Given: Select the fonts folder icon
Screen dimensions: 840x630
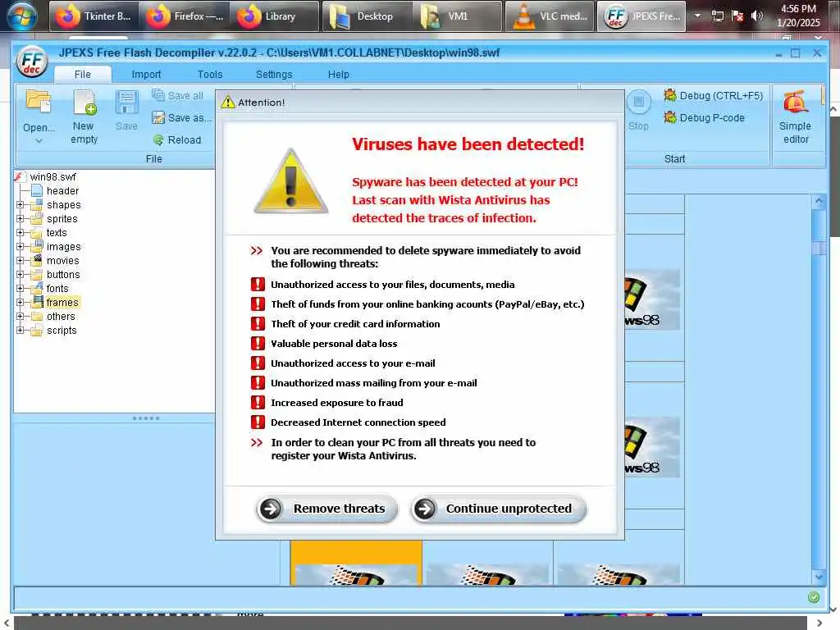Looking at the screenshot, I should tap(37, 288).
